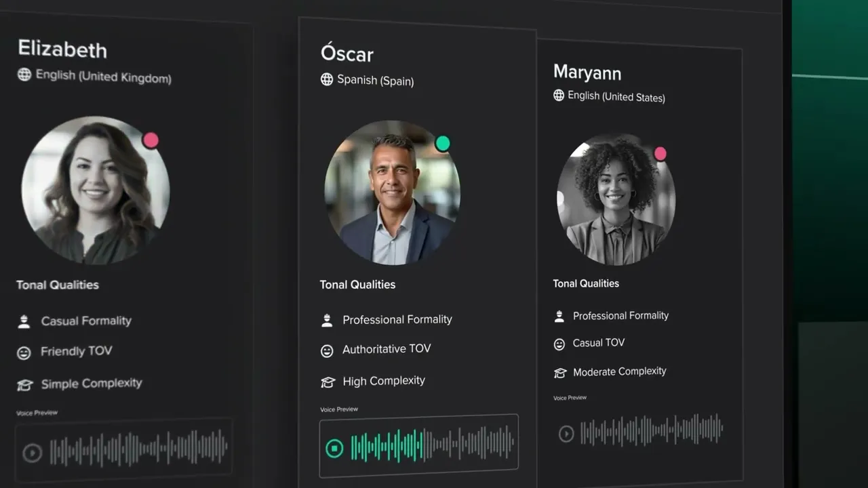Toggle the green status dot on Óscar's avatar

pos(442,143)
